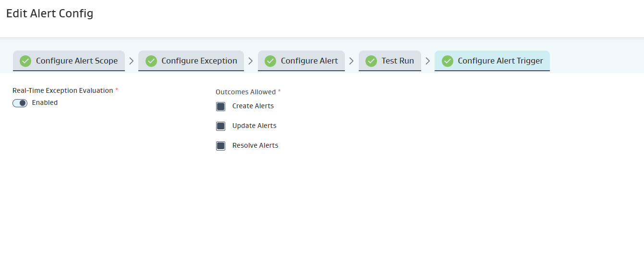
Task: Click green checkmark icon on Test Run
Action: pyautogui.click(x=371, y=61)
